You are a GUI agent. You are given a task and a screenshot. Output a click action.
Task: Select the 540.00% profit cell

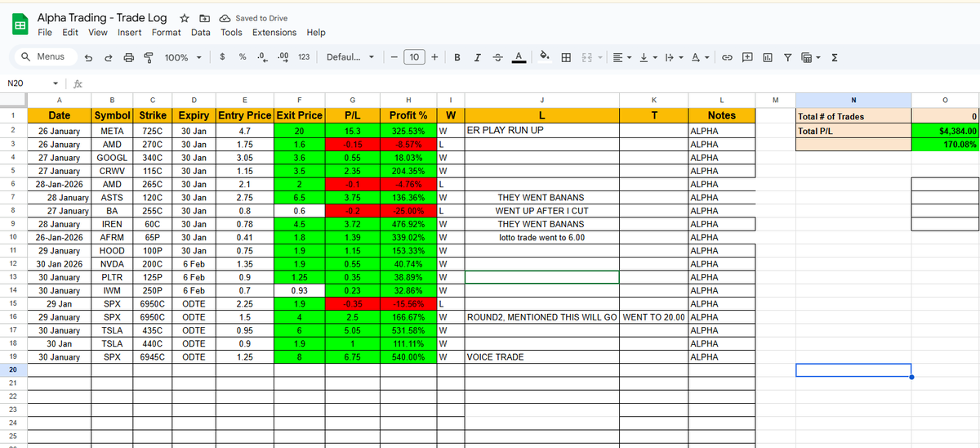pos(408,357)
